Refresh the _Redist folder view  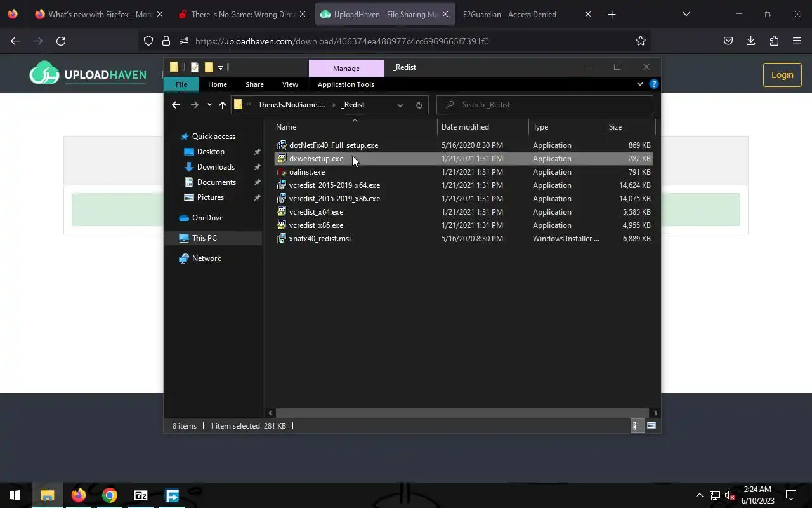pyautogui.click(x=419, y=105)
